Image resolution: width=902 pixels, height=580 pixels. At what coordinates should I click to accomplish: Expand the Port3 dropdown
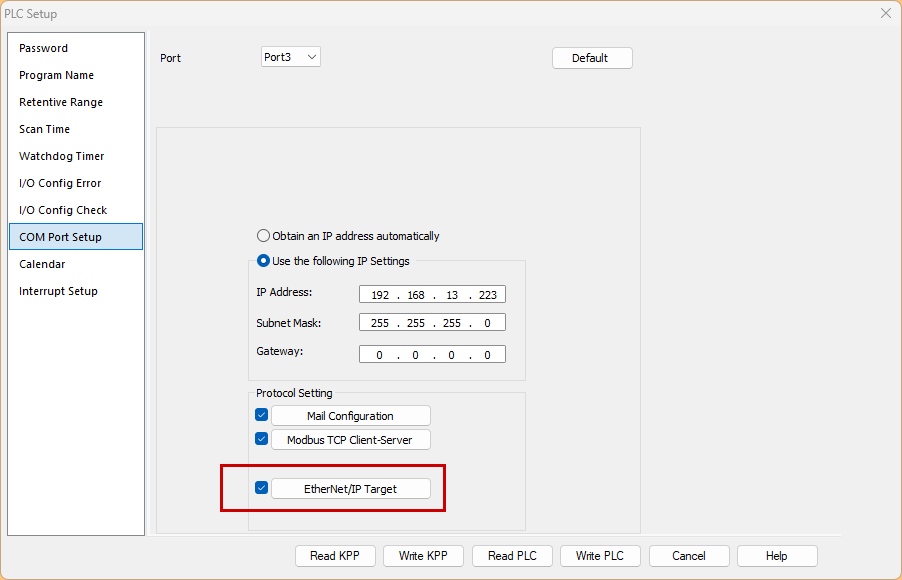(291, 57)
